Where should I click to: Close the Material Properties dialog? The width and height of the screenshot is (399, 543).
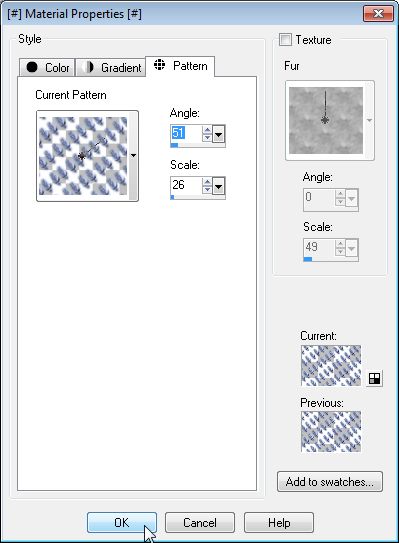pos(378,14)
